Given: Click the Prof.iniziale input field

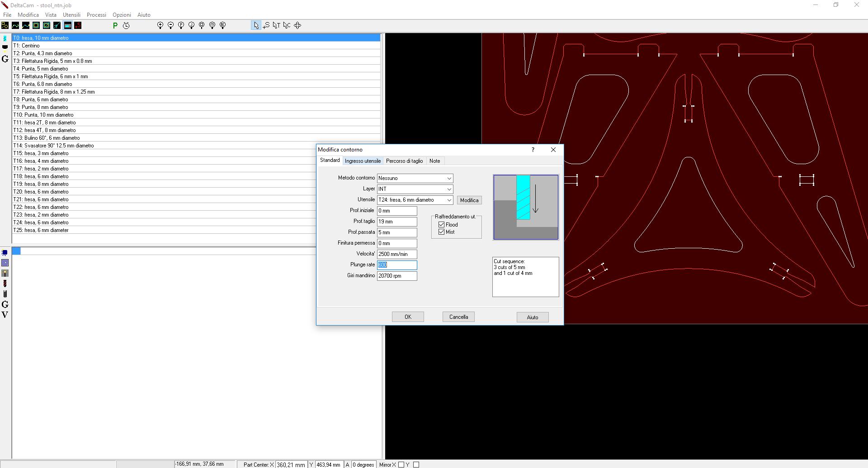Looking at the screenshot, I should [x=397, y=211].
